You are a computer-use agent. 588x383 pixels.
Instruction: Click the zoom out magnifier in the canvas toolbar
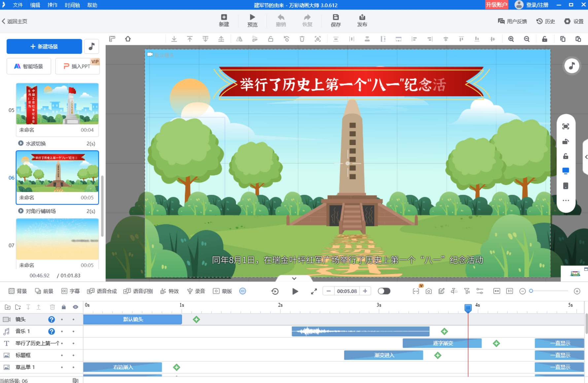click(527, 39)
